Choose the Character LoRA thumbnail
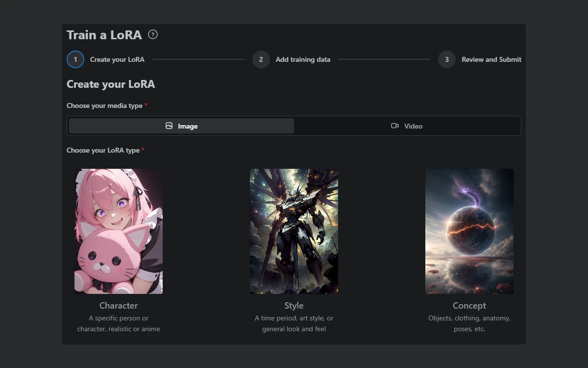 119,231
